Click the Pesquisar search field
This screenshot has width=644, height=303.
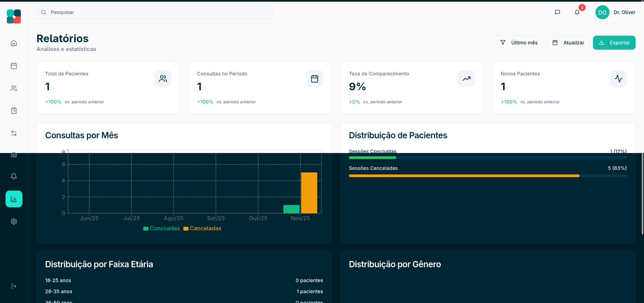(154, 12)
